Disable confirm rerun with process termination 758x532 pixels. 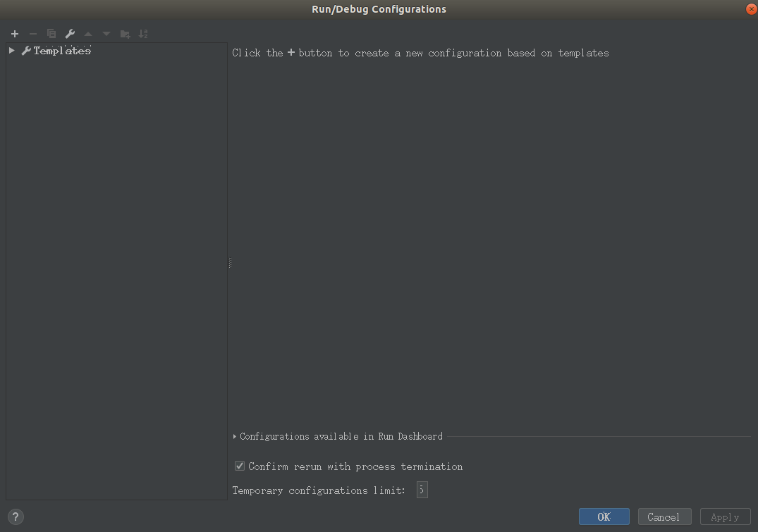click(240, 466)
